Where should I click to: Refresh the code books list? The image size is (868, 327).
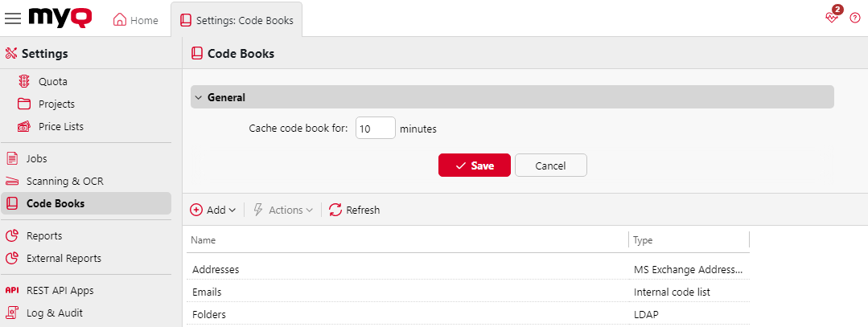click(x=354, y=210)
